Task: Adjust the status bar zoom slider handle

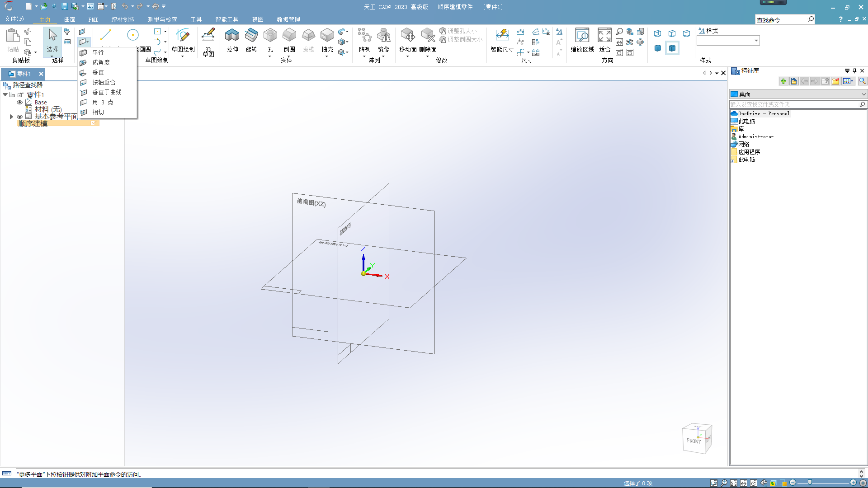Action: coord(810,483)
